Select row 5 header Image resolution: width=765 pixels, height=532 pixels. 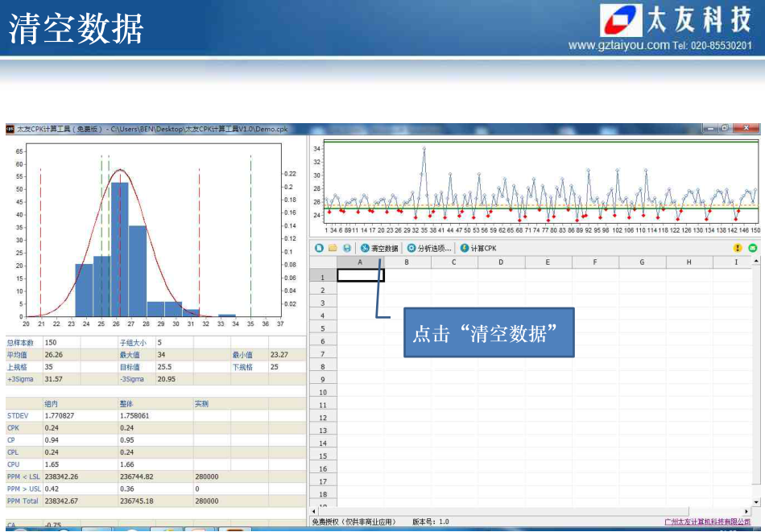click(323, 328)
